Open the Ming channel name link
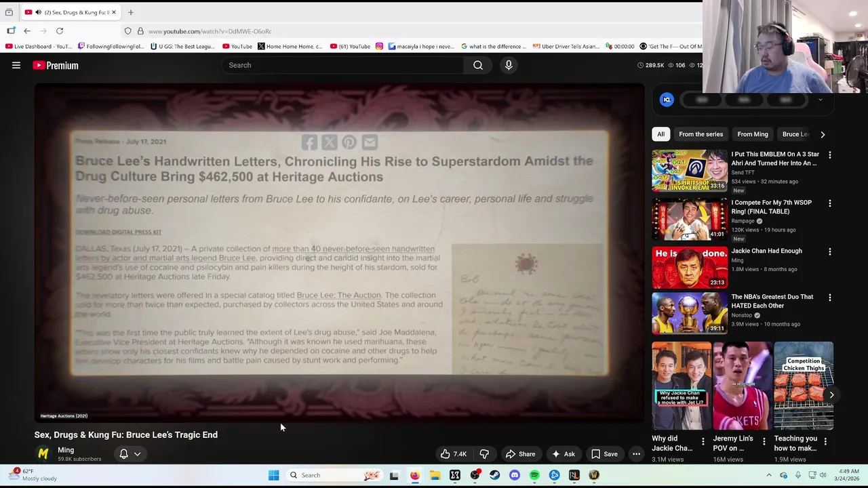 tap(66, 450)
